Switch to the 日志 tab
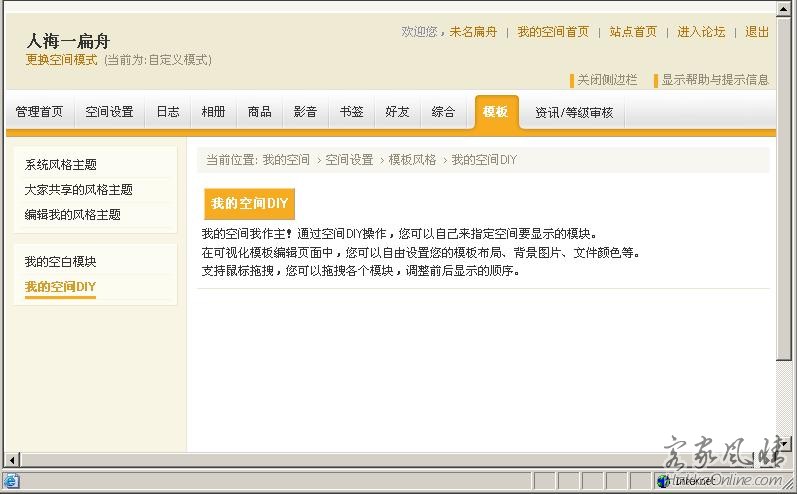Screen dimensions: 797x494 pos(168,112)
